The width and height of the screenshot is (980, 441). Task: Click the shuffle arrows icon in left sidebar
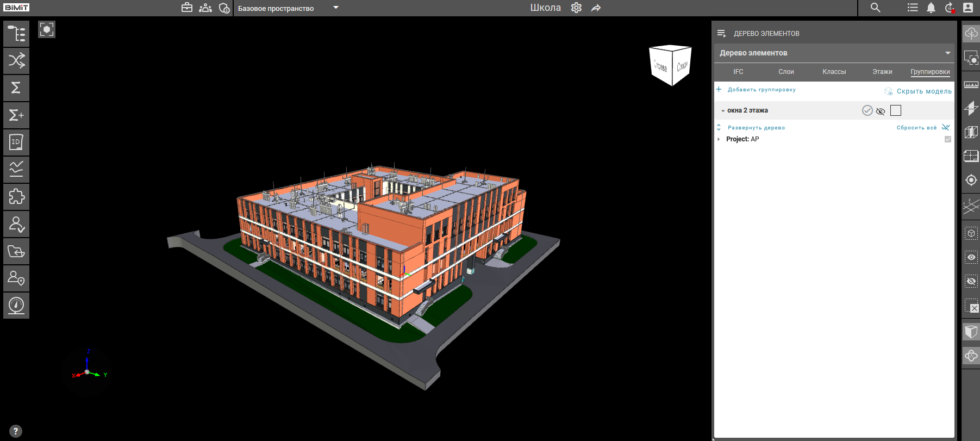point(16,60)
